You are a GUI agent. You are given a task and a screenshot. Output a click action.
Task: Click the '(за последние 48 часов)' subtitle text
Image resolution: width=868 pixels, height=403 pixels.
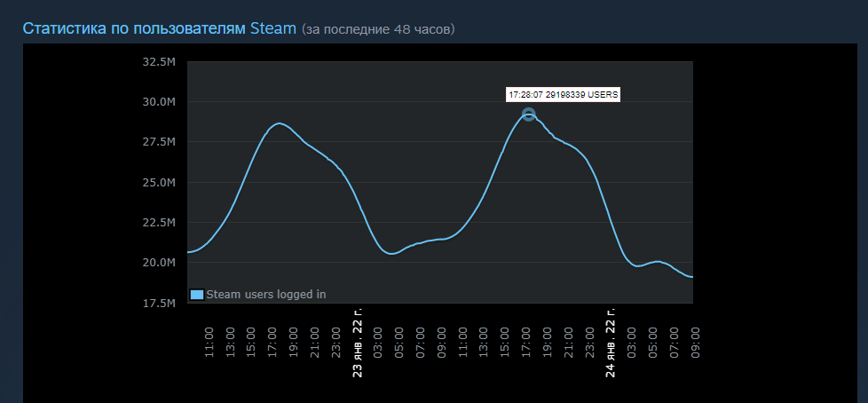pos(378,28)
